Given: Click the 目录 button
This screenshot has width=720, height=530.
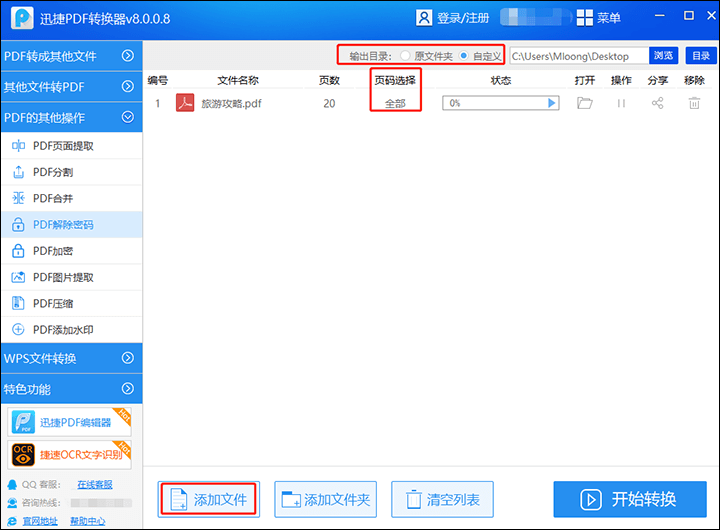Looking at the screenshot, I should (x=701, y=56).
